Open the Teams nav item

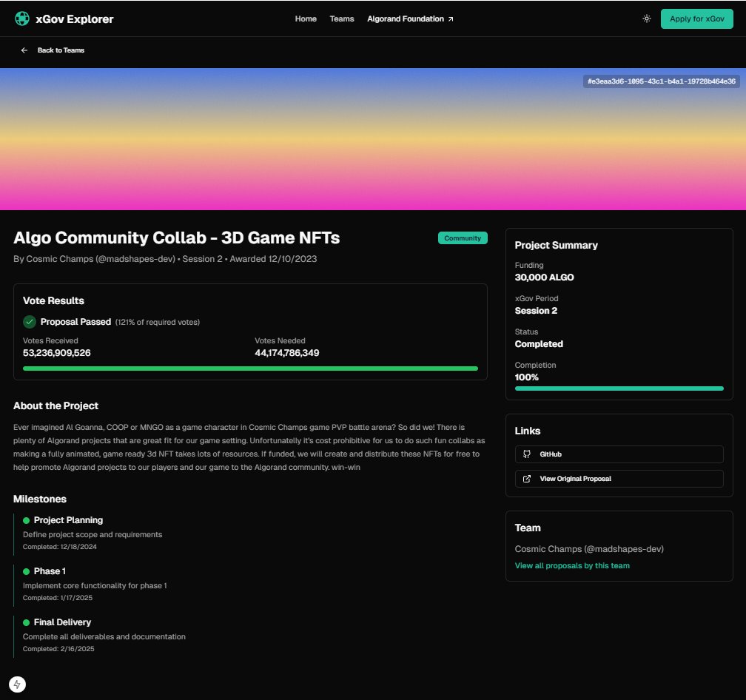point(342,18)
